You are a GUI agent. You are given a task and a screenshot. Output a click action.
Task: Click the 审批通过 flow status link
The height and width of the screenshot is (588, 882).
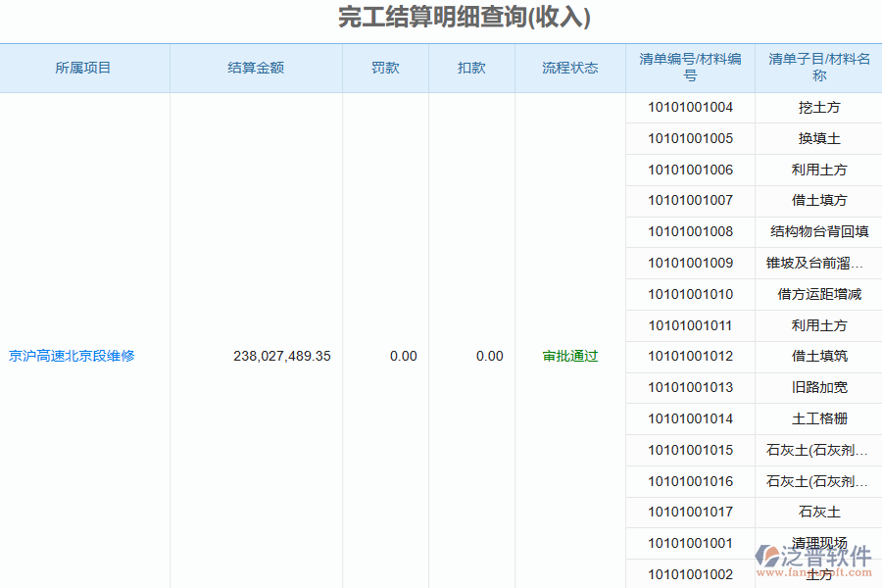(569, 357)
